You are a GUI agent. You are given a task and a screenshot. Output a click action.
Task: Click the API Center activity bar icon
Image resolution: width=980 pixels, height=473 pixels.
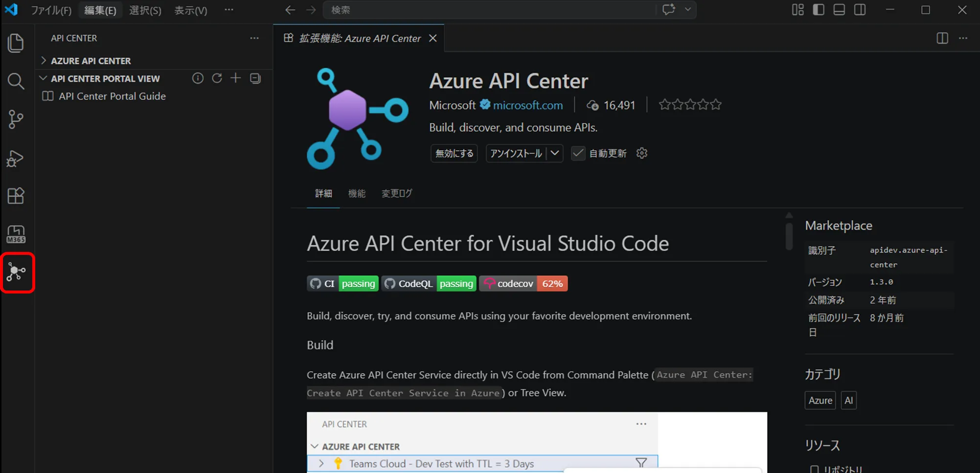click(x=17, y=272)
